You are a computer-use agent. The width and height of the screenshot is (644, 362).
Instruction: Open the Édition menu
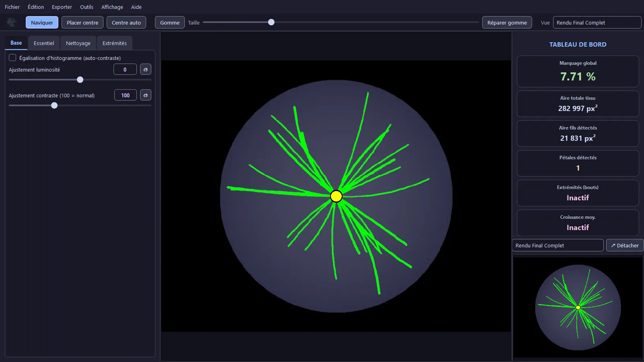click(x=36, y=7)
